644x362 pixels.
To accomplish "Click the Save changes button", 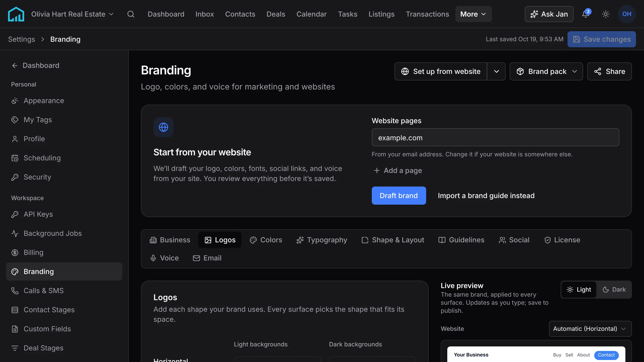I will click(601, 39).
